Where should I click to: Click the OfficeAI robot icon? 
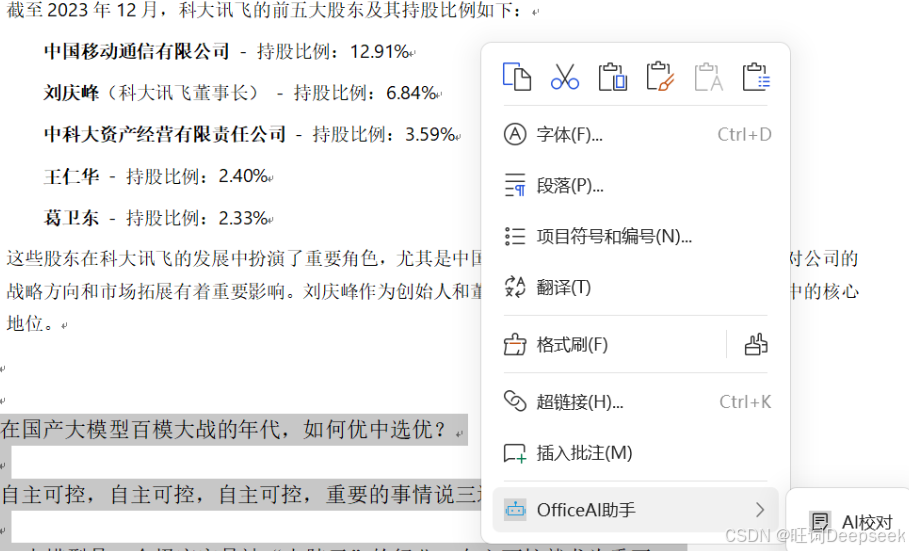[x=515, y=510]
